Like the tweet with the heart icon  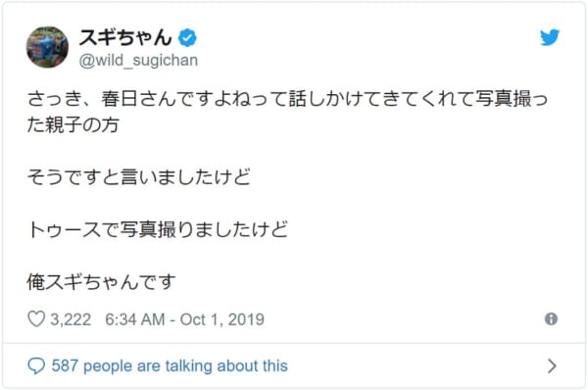pyautogui.click(x=36, y=319)
